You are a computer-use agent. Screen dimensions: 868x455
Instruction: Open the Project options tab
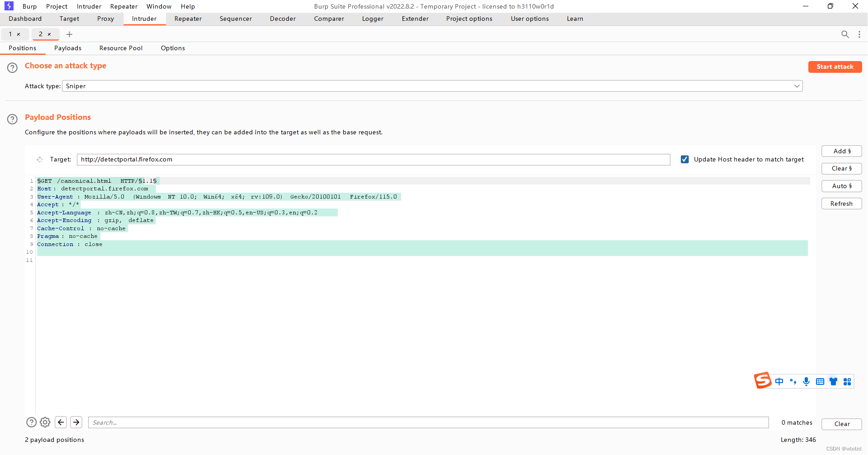tap(469, 19)
